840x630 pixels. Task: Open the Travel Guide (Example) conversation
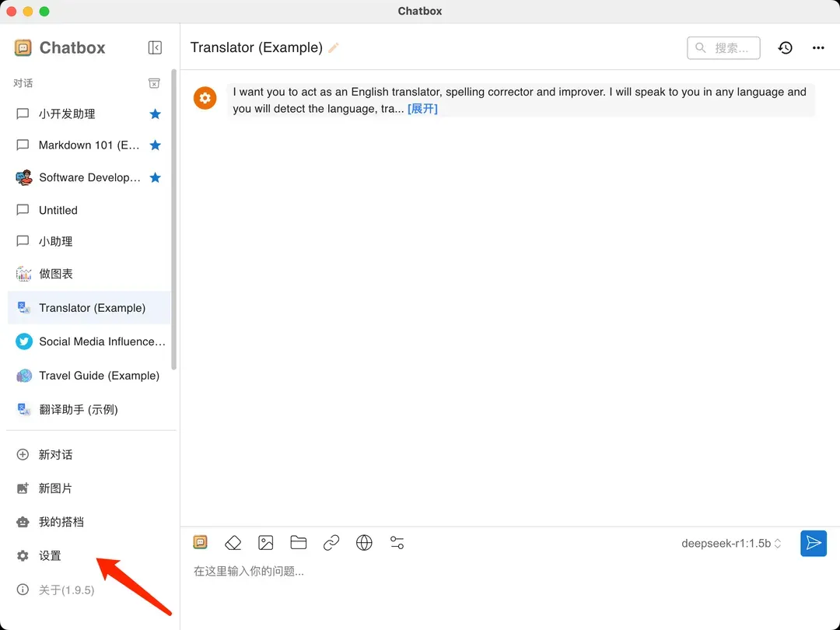click(x=89, y=376)
